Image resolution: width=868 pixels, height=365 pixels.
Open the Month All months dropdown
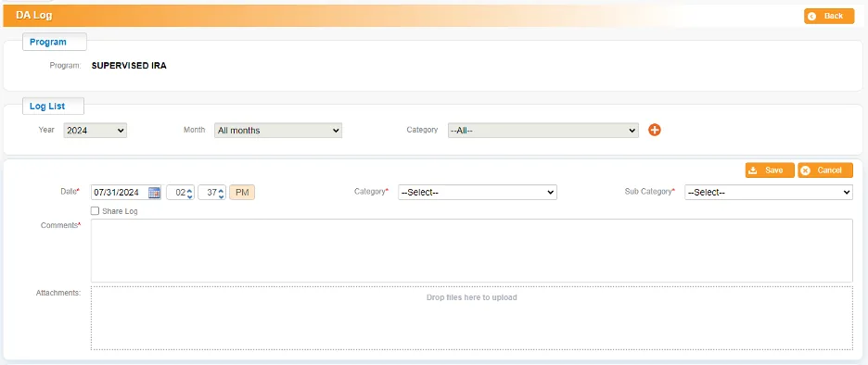click(x=278, y=131)
